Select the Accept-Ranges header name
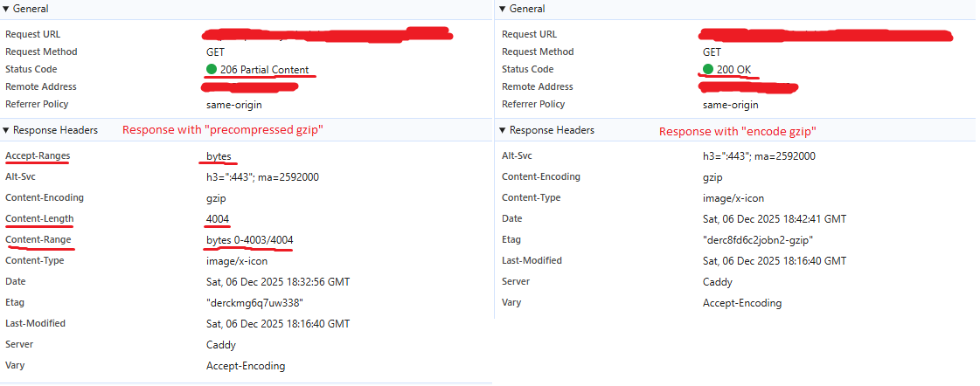980x386 pixels. (x=38, y=155)
